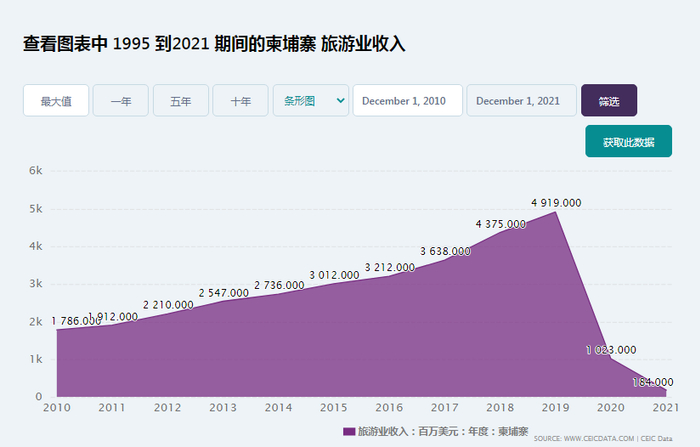Screen dimensions: 700x447
Task: Click the purple legend color square
Action: (349, 431)
